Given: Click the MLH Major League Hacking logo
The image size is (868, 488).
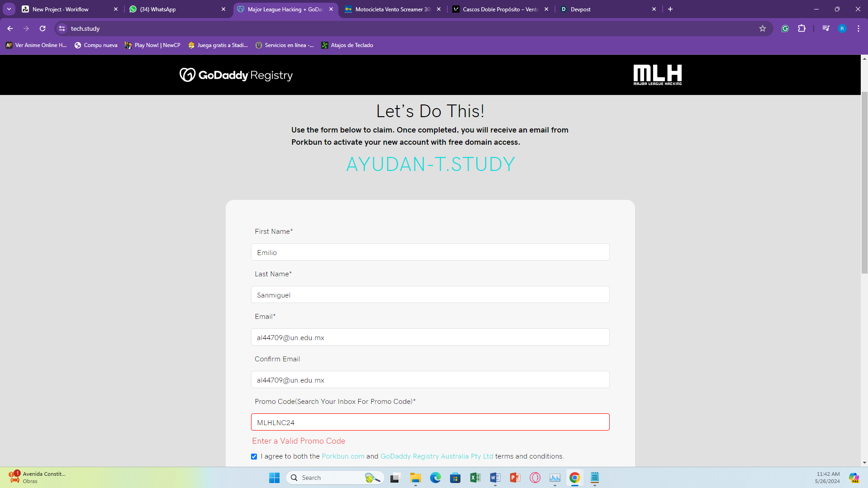Looking at the screenshot, I should (x=658, y=75).
